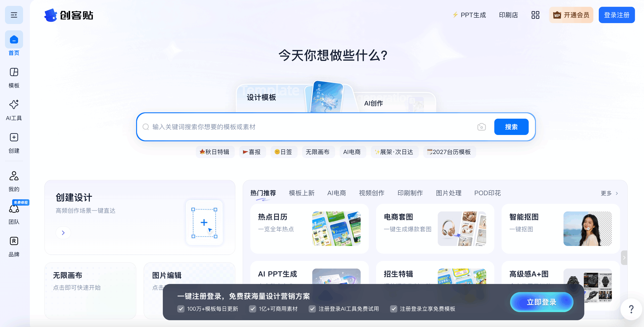The image size is (644, 327).
Task: Open 团队 team icon
Action: point(14,209)
